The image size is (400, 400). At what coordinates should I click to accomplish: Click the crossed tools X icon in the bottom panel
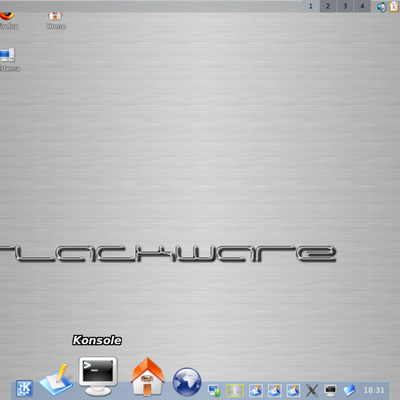[312, 390]
